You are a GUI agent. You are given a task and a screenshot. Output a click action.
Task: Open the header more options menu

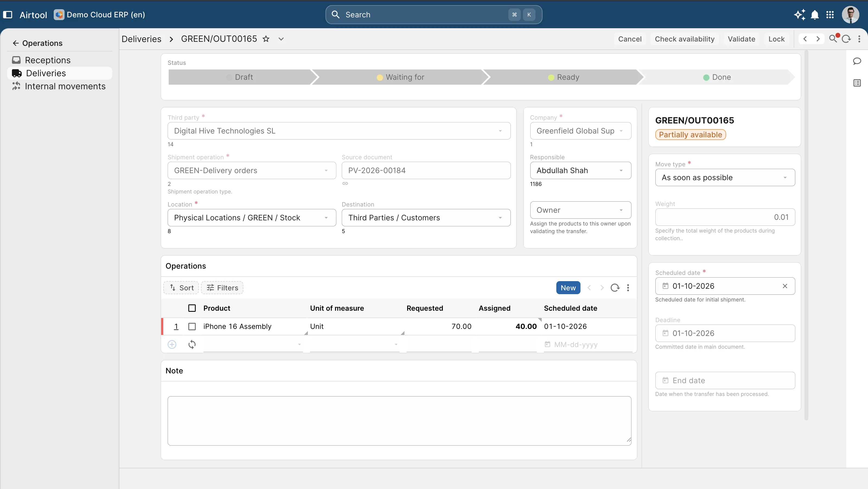859,39
